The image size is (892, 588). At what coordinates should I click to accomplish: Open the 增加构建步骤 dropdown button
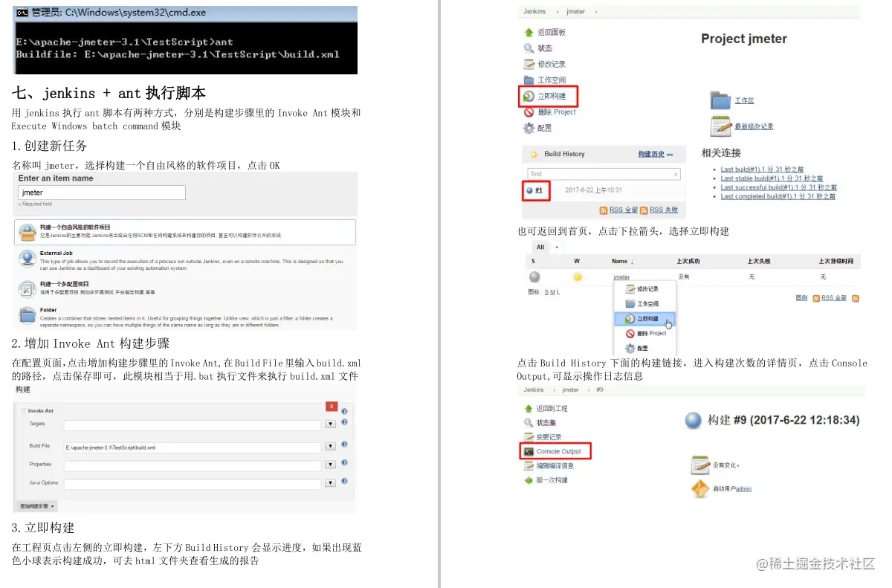coord(36,505)
